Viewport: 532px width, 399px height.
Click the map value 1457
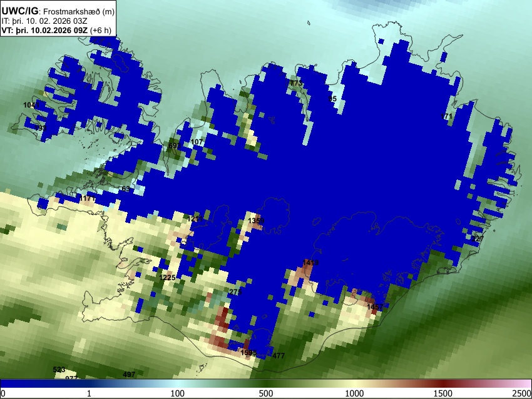click(376, 307)
